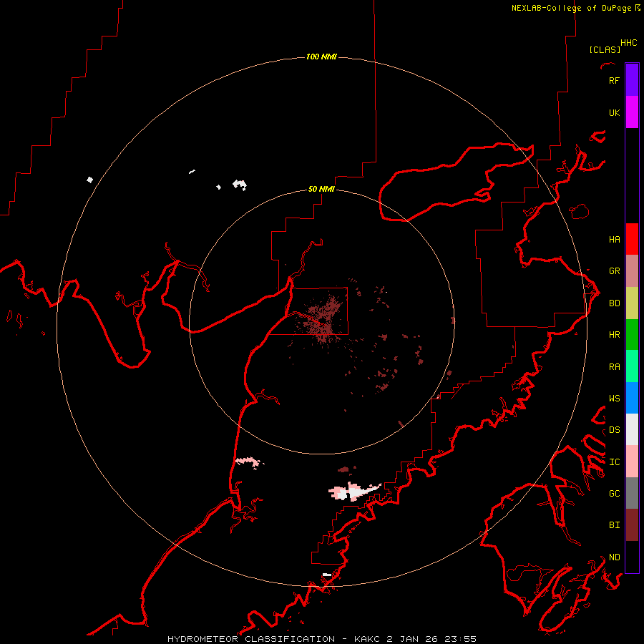The height and width of the screenshot is (644, 644).
Task: Click the HR legend label
Action: 614,334
